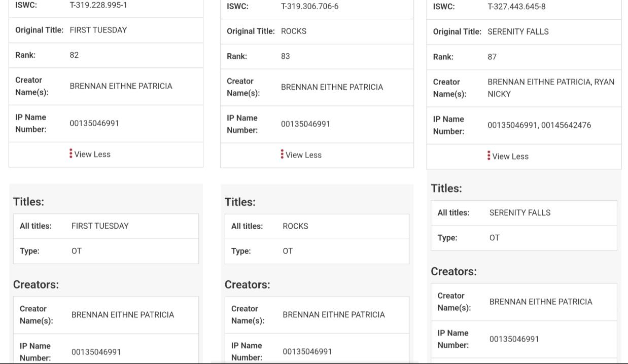Click Titles heading above ROCKS titles
Screen dimensions: 628x364
pyautogui.click(x=240, y=202)
